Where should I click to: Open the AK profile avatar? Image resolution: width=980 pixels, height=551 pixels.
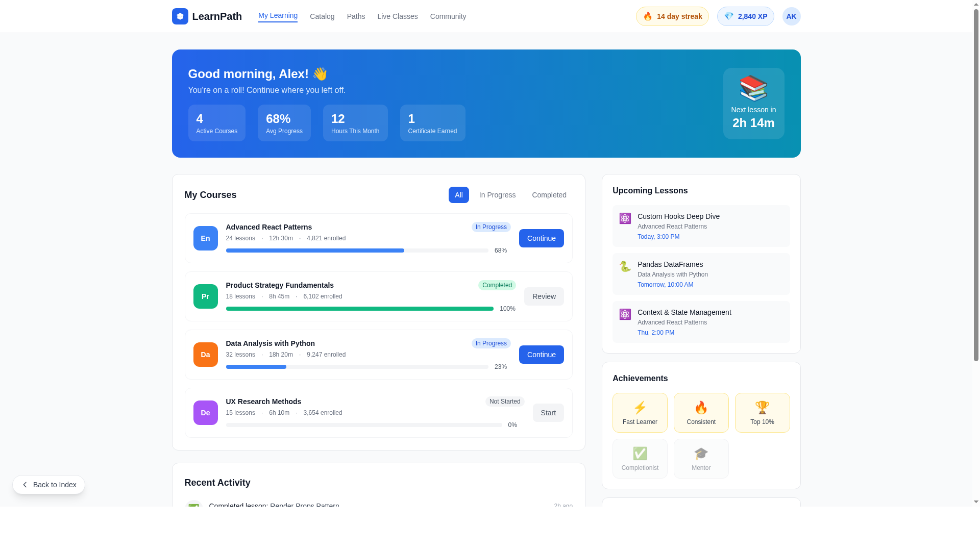click(791, 16)
